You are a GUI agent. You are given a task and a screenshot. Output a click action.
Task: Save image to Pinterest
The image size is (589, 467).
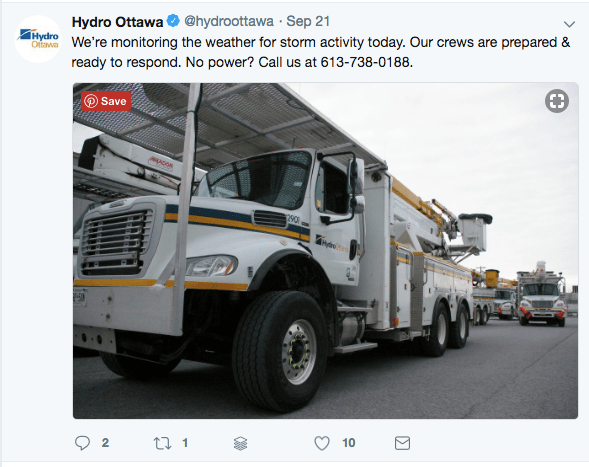tap(106, 101)
